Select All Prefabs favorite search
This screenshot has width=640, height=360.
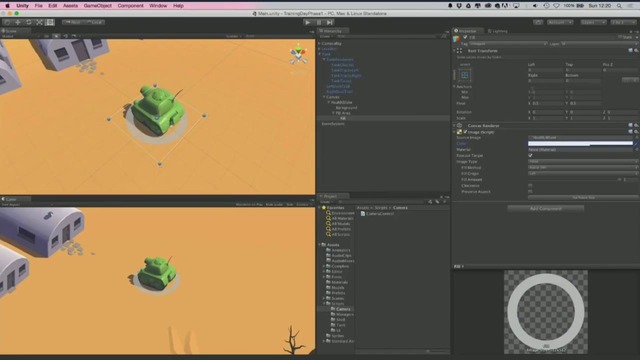tap(338, 229)
